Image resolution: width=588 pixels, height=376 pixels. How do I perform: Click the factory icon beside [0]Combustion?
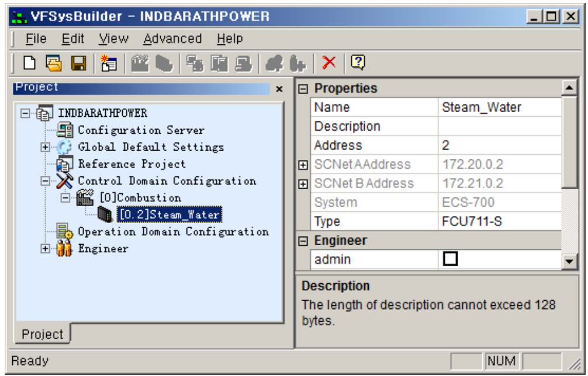[x=85, y=197]
